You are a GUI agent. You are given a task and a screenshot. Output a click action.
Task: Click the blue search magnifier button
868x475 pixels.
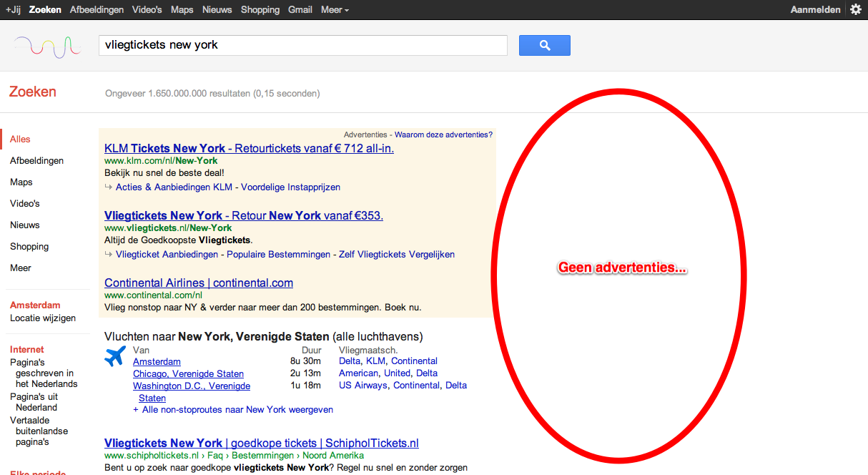(544, 45)
